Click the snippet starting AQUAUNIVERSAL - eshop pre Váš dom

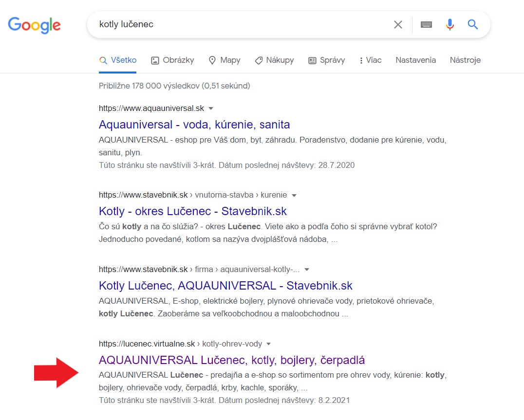[x=273, y=146]
